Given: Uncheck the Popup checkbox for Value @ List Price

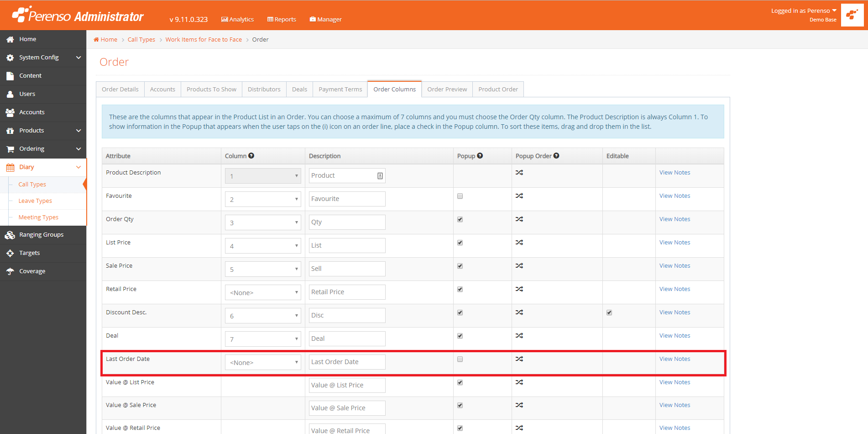Looking at the screenshot, I should (460, 382).
